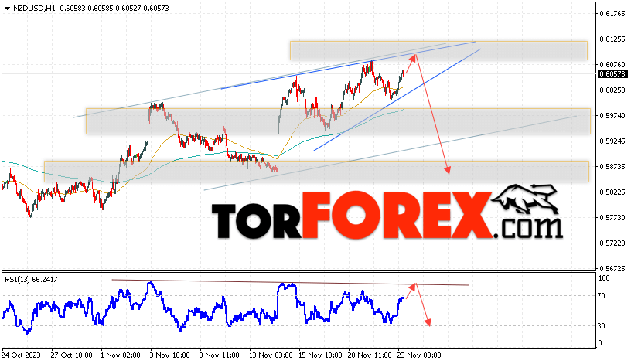631x364 pixels.
Task: Click the 24 Oct 2023 date label
Action: pos(21,355)
